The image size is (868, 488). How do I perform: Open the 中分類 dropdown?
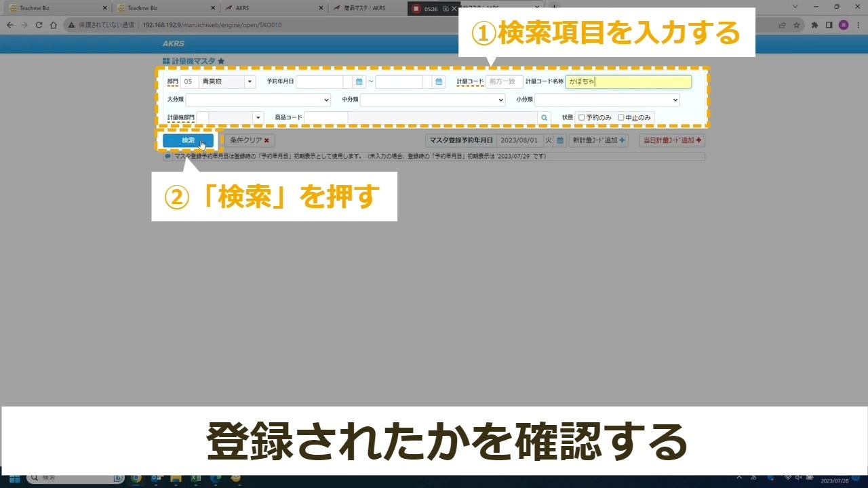point(433,100)
